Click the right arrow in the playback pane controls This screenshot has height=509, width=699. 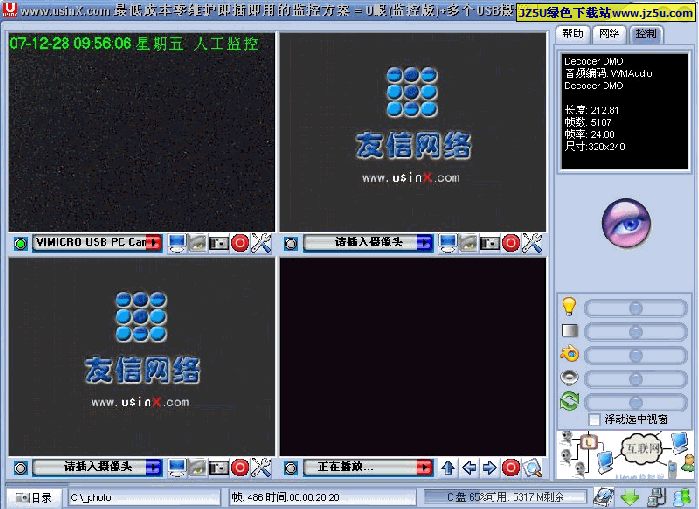click(489, 468)
